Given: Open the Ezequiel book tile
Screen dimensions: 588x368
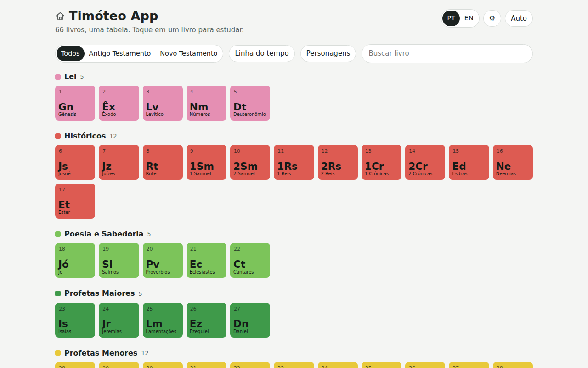Looking at the screenshot, I should pyautogui.click(x=206, y=320).
